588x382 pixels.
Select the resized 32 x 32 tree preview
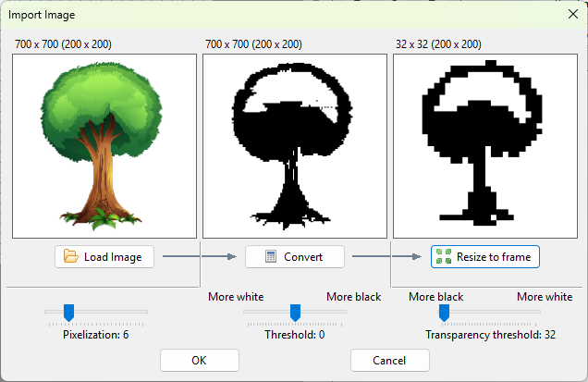tap(485, 146)
